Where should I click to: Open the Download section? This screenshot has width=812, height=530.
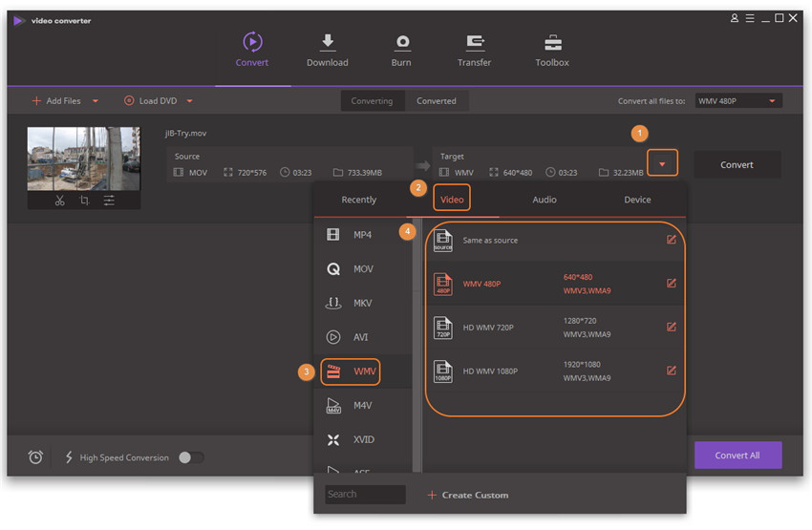pos(328,50)
